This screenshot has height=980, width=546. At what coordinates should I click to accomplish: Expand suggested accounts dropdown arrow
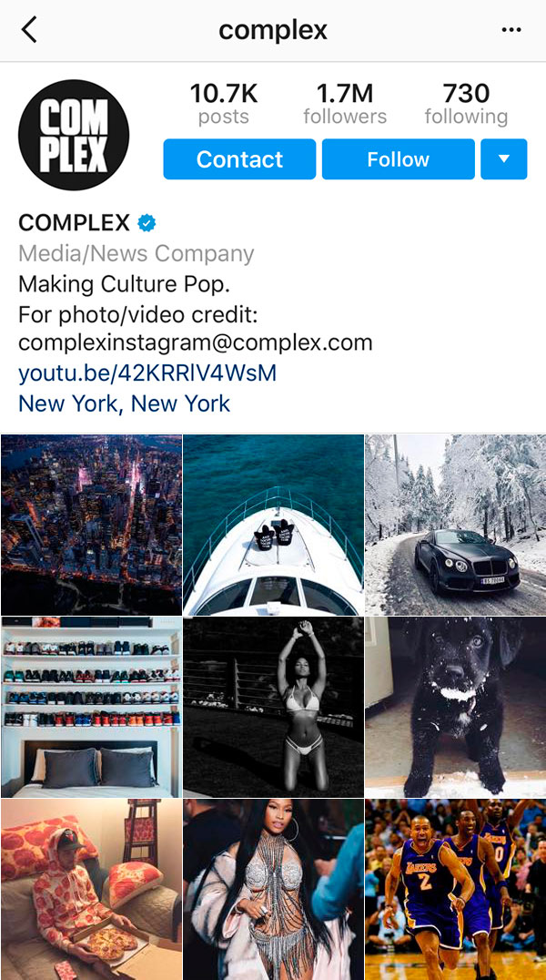(504, 158)
